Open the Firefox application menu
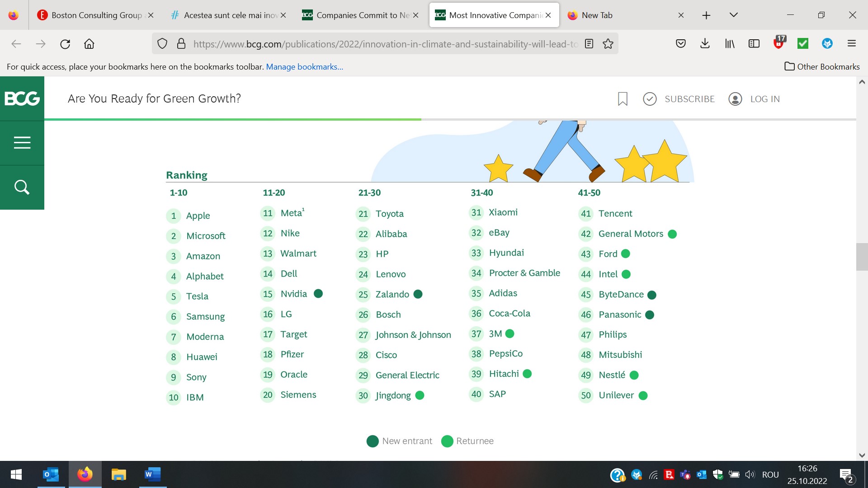 [852, 44]
